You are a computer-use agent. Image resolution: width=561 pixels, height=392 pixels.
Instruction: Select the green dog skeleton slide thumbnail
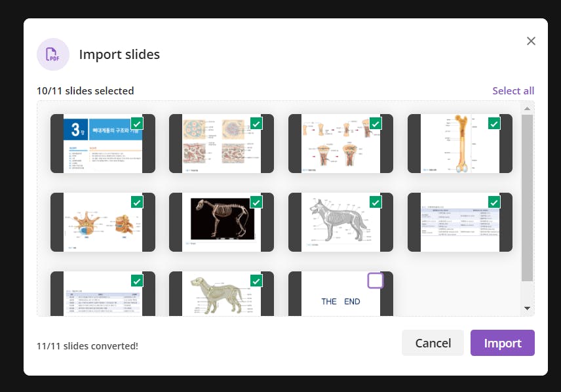pyautogui.click(x=222, y=295)
